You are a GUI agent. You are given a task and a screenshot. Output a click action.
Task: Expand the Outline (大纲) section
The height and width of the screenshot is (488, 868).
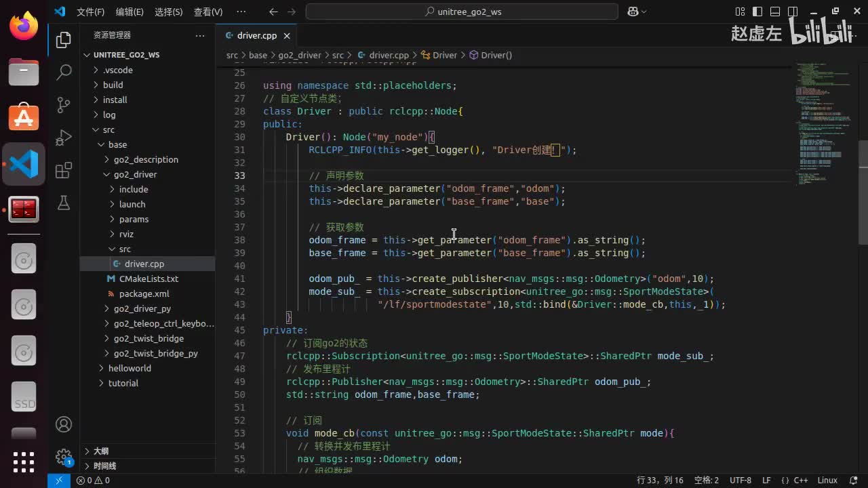coord(148,451)
